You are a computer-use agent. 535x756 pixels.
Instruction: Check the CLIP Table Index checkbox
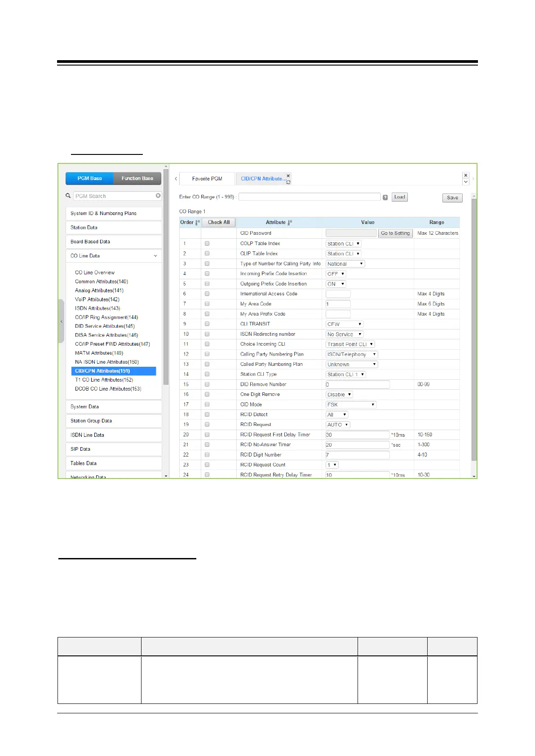207,253
